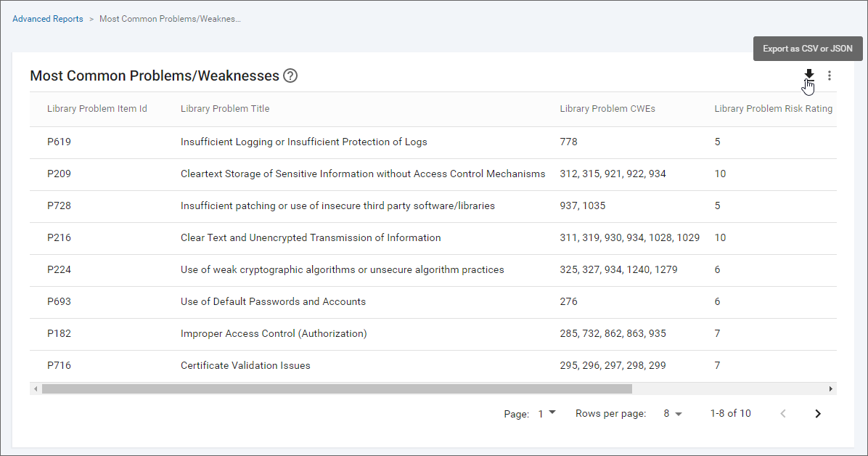Viewport: 868px width, 456px height.
Task: Select Improper Access Control (Authorization) entry
Action: click(x=274, y=334)
